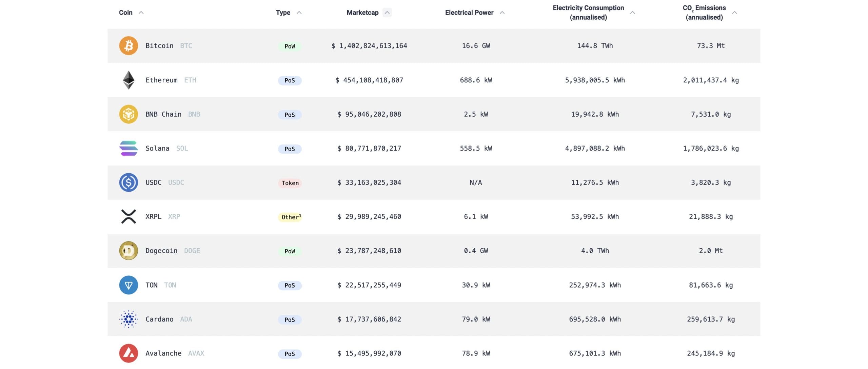The image size is (868, 369).
Task: Click the Bitcoin coin logo icon
Action: click(x=129, y=46)
